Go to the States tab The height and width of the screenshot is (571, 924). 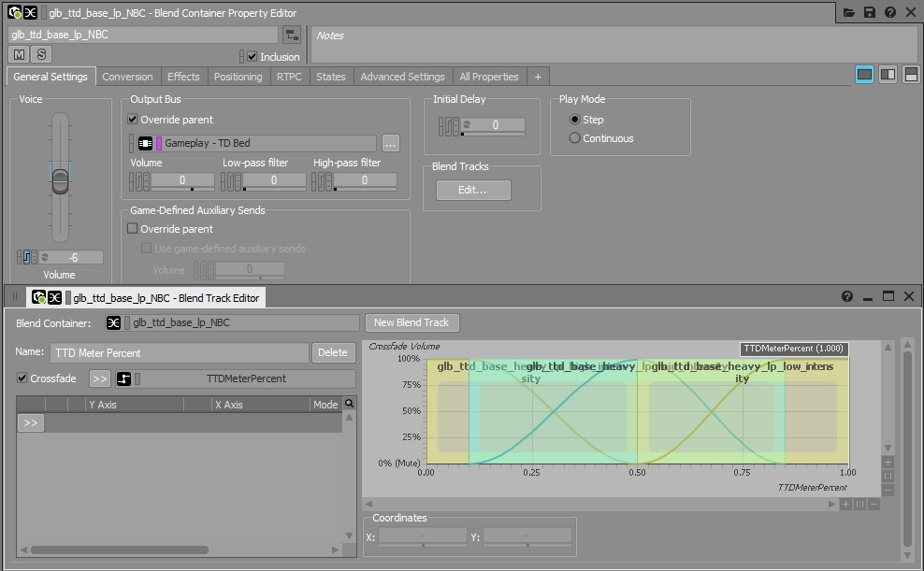point(330,77)
